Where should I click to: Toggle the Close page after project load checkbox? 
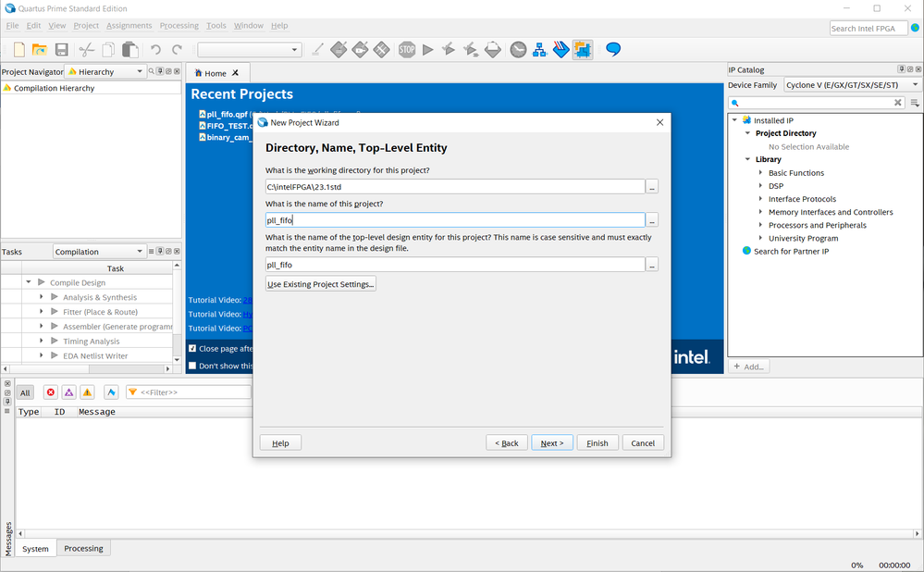point(192,349)
